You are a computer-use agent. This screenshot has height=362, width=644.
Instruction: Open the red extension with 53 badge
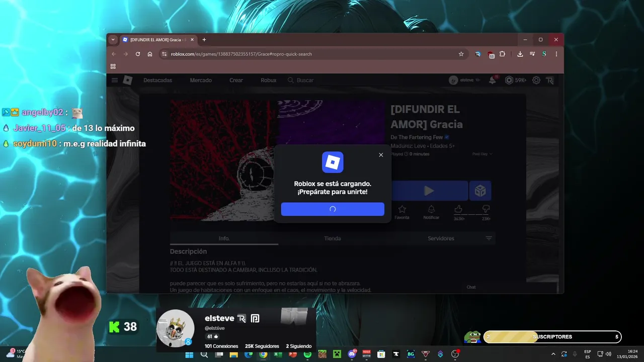pyautogui.click(x=491, y=54)
